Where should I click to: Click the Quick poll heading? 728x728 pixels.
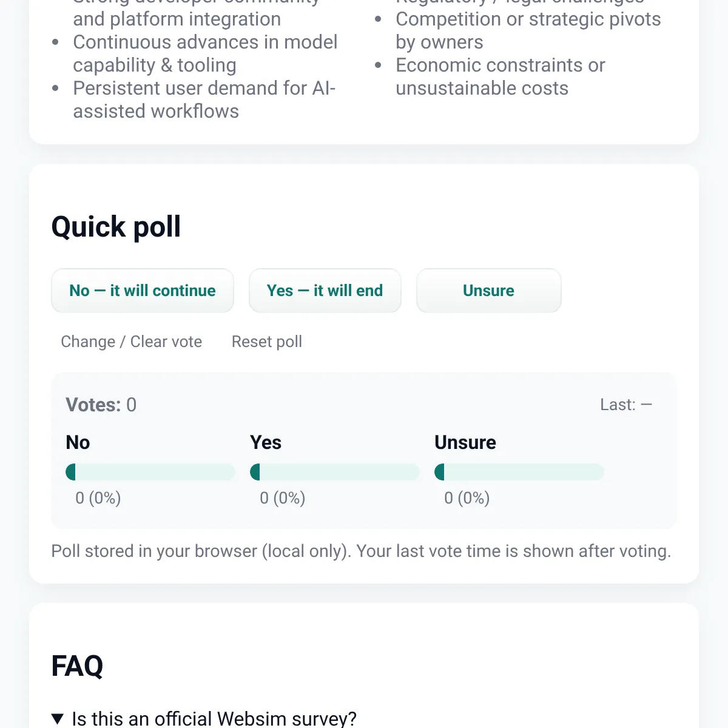116,227
